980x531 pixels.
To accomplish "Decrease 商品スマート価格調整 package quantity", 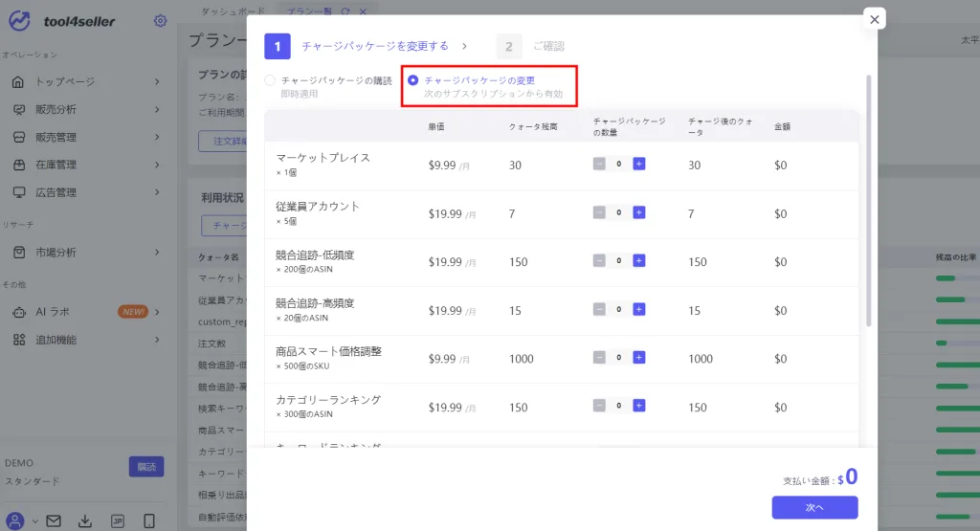I will tap(599, 357).
